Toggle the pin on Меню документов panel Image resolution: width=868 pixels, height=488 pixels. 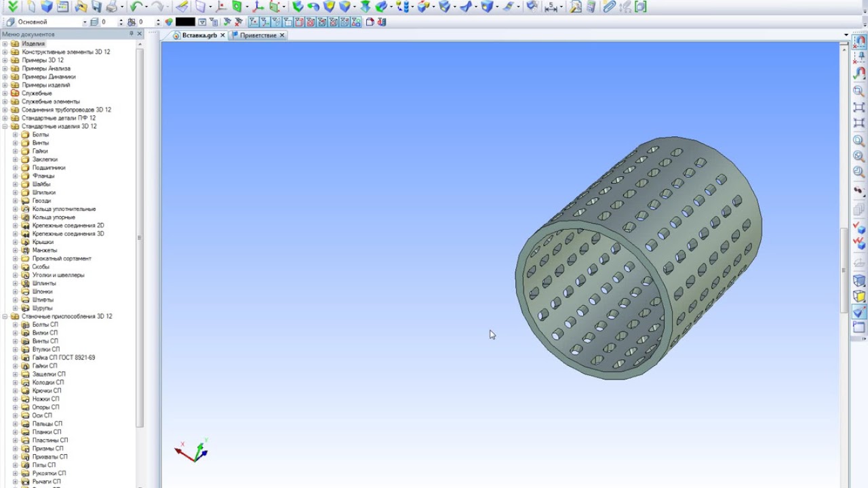[132, 34]
